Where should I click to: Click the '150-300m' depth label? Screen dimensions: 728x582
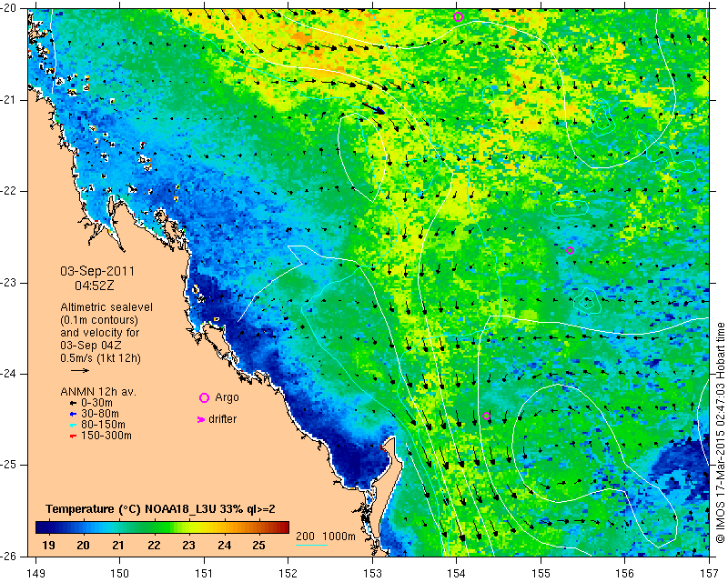(106, 436)
